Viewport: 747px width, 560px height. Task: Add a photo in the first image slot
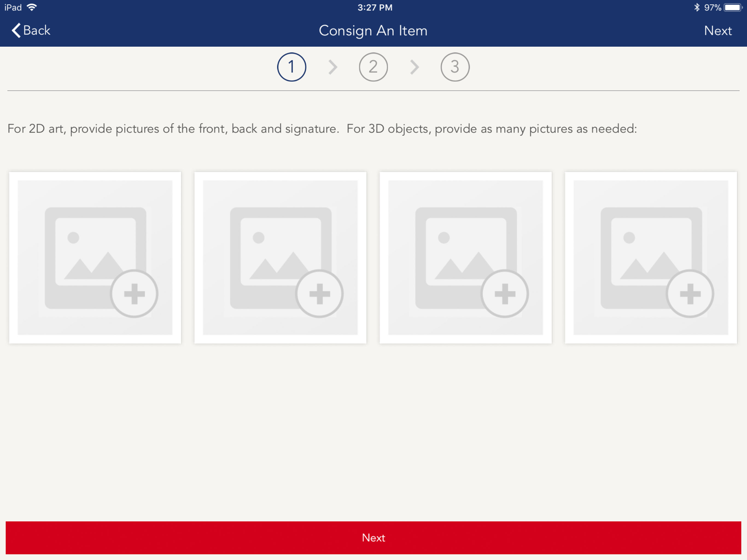[95, 258]
